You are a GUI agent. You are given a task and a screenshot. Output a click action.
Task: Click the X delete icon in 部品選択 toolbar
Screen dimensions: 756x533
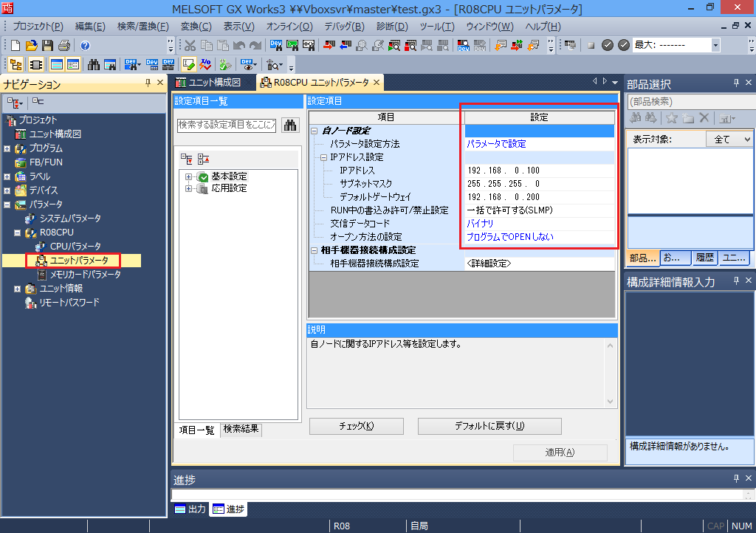704,118
